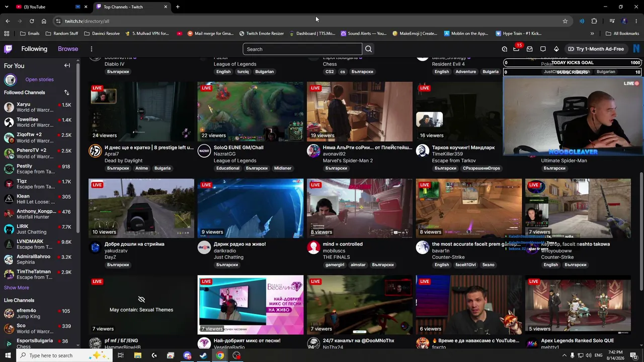Open the Apex Legends Ranked stream thumbnail

(578, 305)
